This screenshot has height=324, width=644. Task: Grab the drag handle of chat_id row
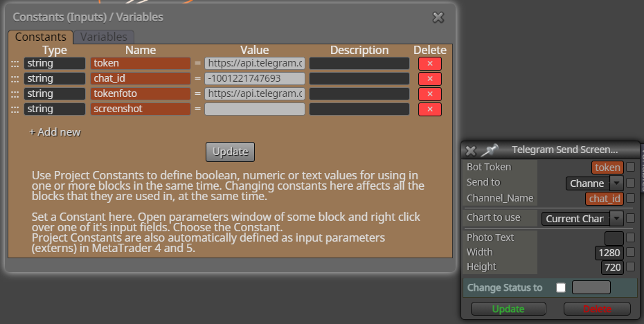coord(15,79)
